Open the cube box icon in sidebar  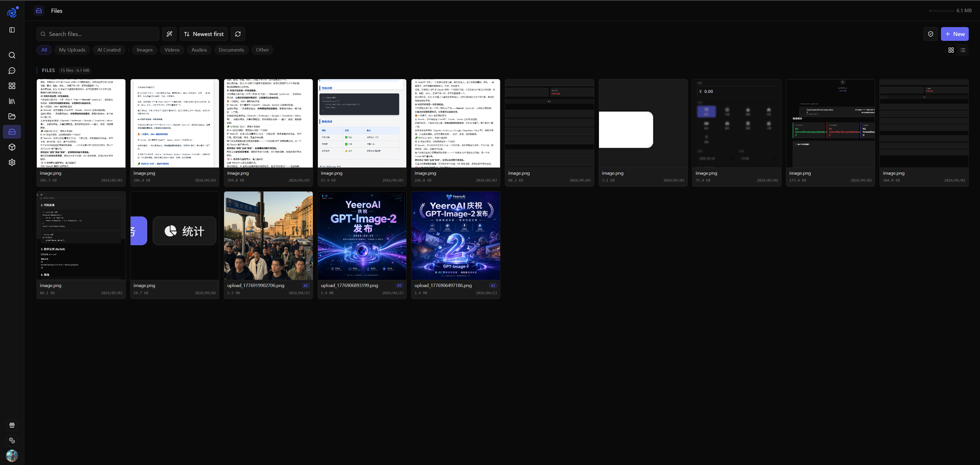click(x=12, y=147)
